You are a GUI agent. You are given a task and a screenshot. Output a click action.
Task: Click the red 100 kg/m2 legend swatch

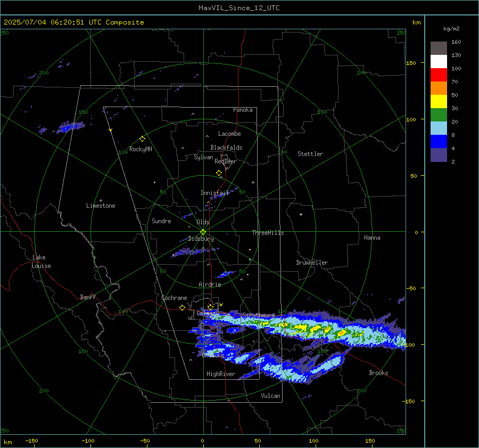pyautogui.click(x=439, y=75)
